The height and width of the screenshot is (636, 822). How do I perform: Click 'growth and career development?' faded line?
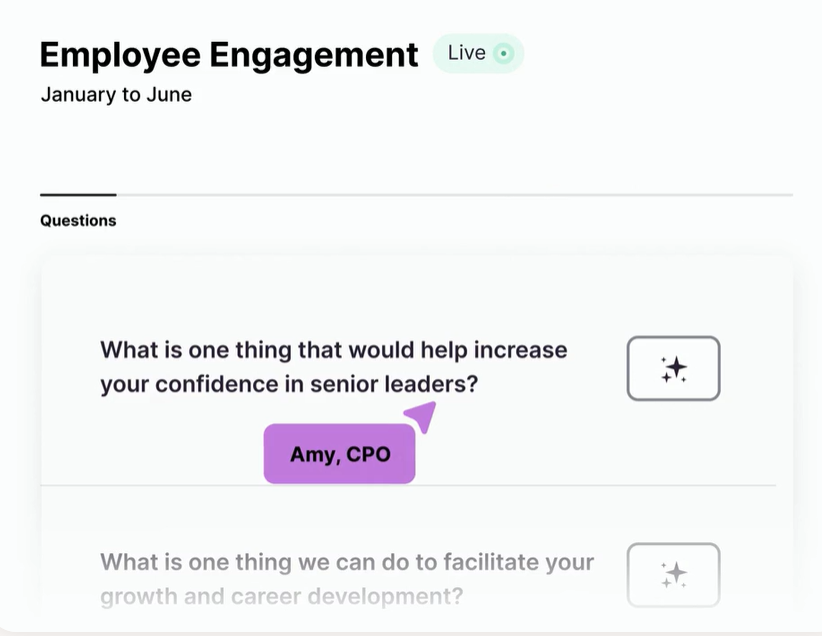pos(282,597)
